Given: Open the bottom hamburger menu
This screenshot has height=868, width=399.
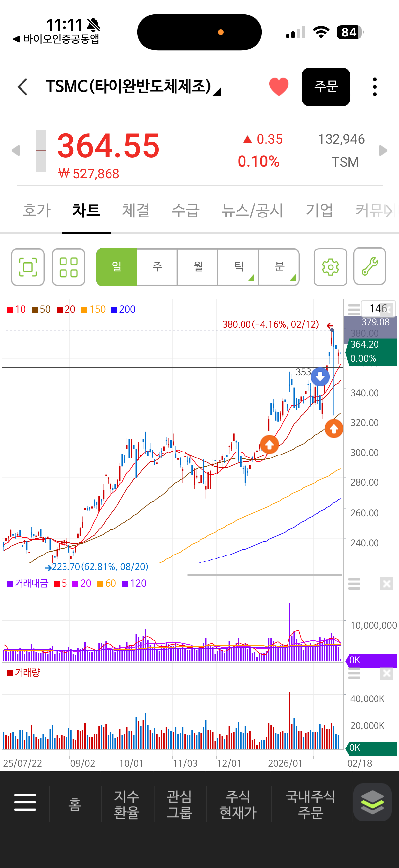Looking at the screenshot, I should [x=25, y=802].
